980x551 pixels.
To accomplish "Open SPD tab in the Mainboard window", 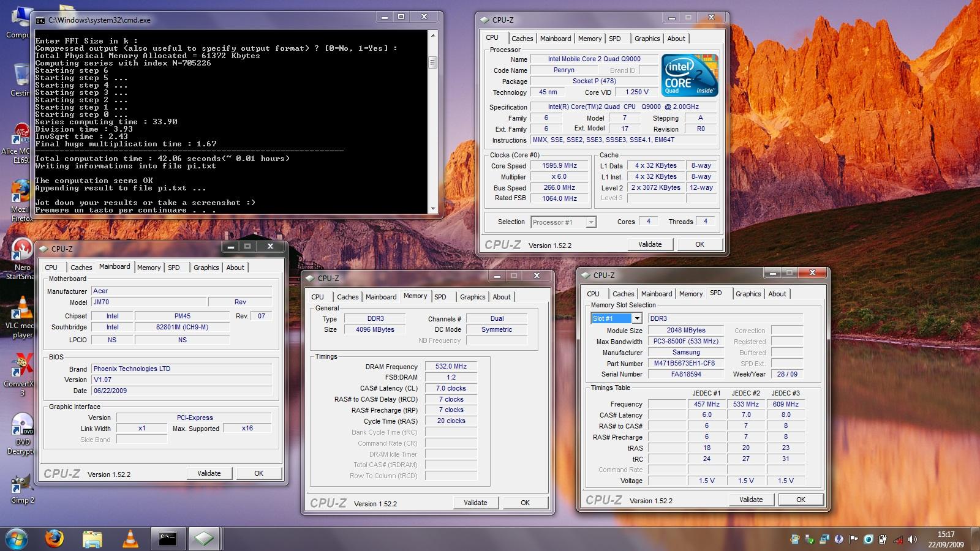I will (174, 268).
